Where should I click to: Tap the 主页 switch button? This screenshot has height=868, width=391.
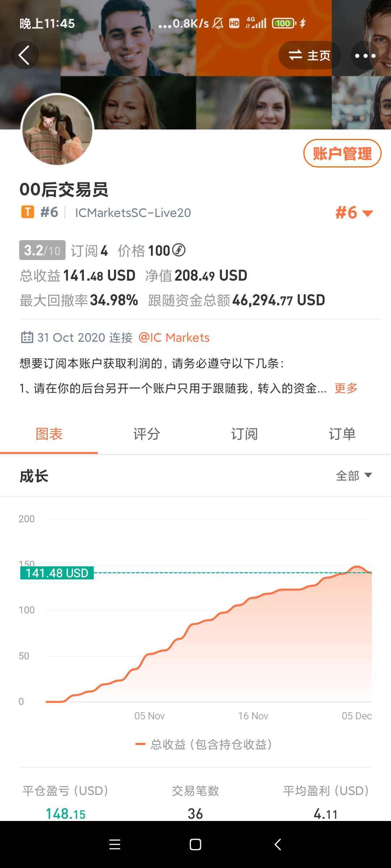[310, 55]
